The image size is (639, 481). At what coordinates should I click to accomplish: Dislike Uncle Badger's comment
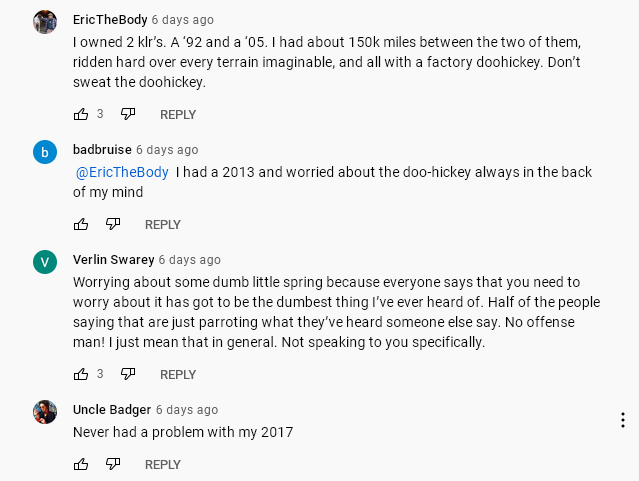coord(113,464)
